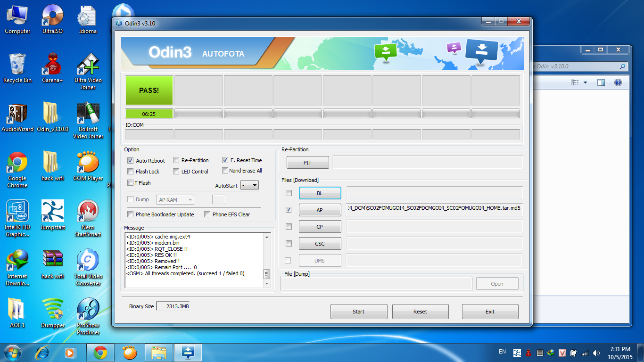Click the green PASS! status box
This screenshot has height=362, width=644.
[149, 90]
